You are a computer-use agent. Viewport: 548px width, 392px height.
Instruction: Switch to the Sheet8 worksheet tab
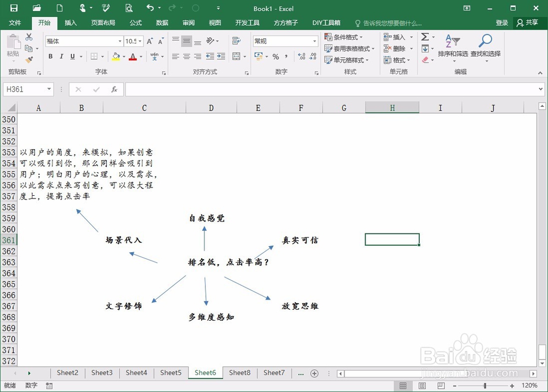(x=240, y=373)
